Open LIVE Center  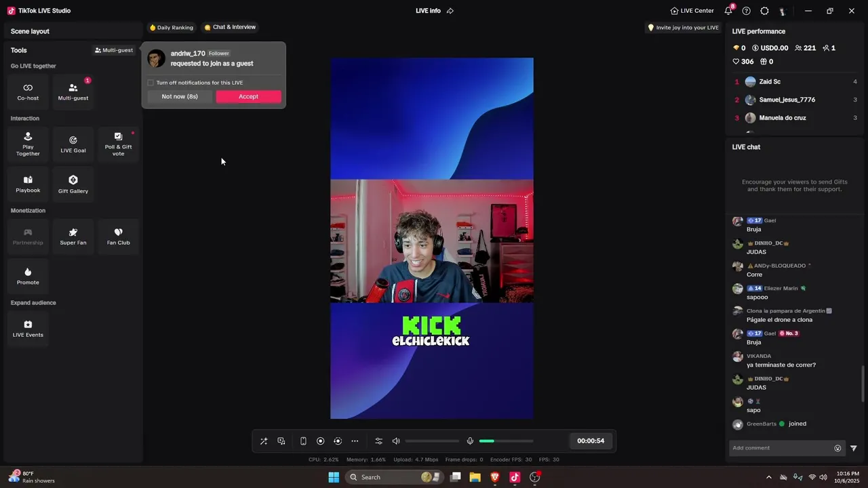692,11
